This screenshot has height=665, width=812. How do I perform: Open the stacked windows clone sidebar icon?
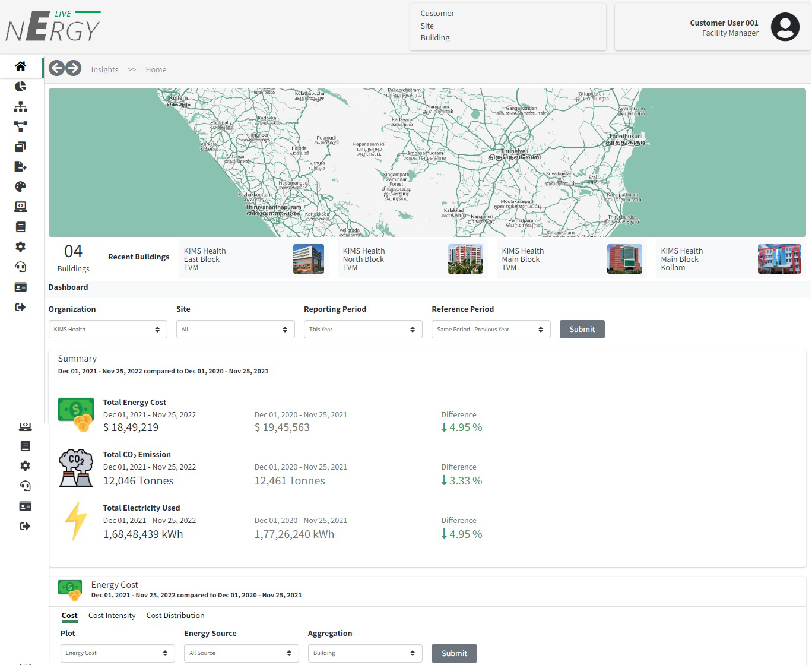[21, 147]
